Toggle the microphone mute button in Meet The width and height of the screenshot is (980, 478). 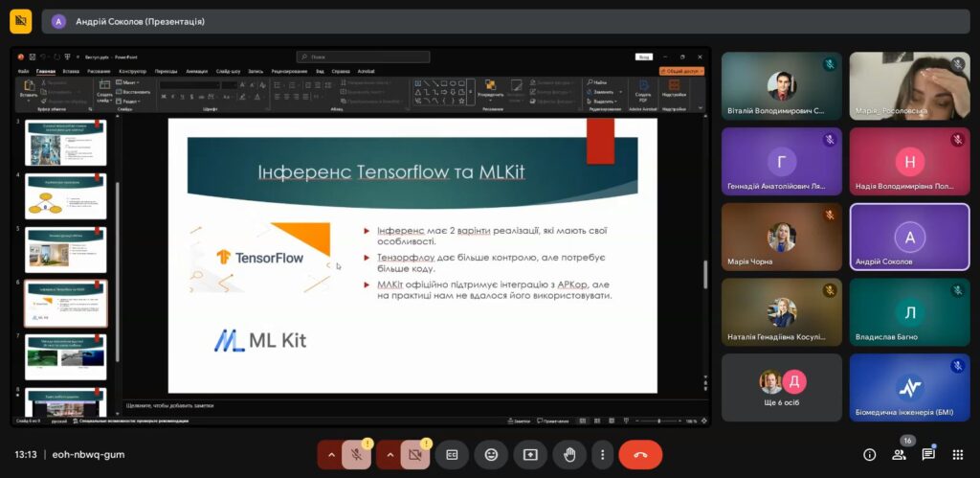(356, 455)
